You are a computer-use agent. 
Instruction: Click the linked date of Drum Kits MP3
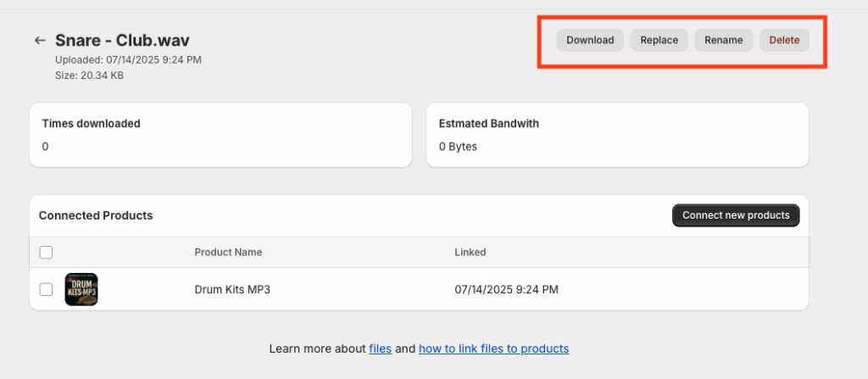point(507,289)
